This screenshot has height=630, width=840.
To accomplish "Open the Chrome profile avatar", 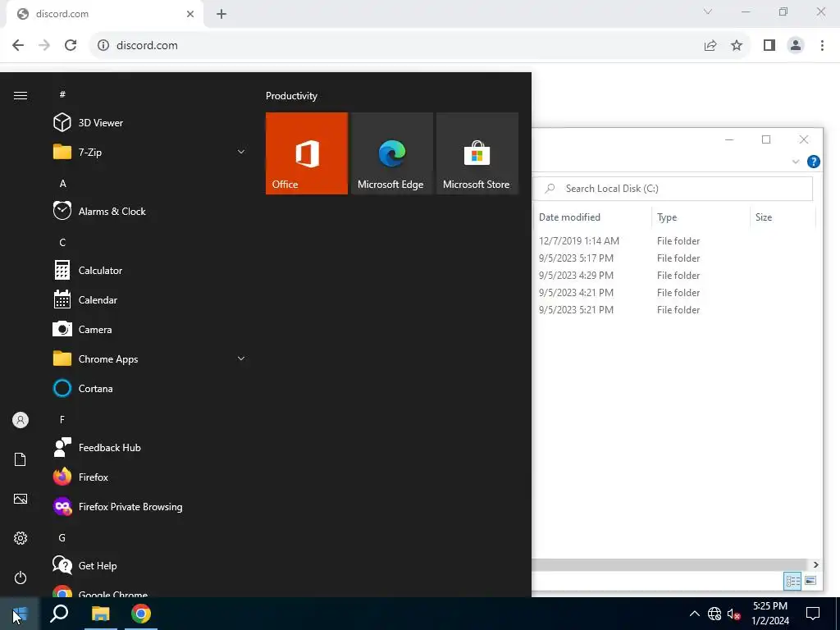I will [796, 45].
